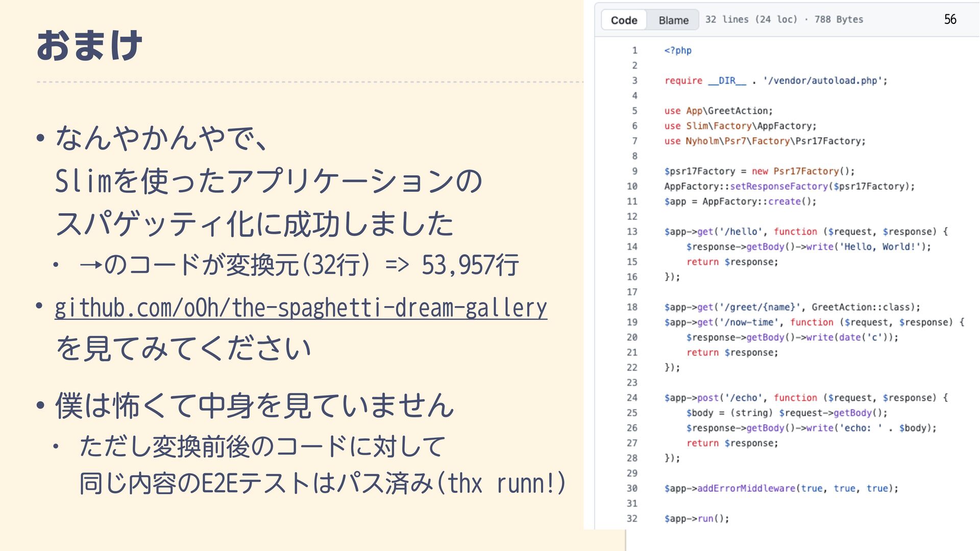Open the the-spaghetti-dream-gallery GitHub link
Screen dimensions: 980x551
tap(301, 308)
